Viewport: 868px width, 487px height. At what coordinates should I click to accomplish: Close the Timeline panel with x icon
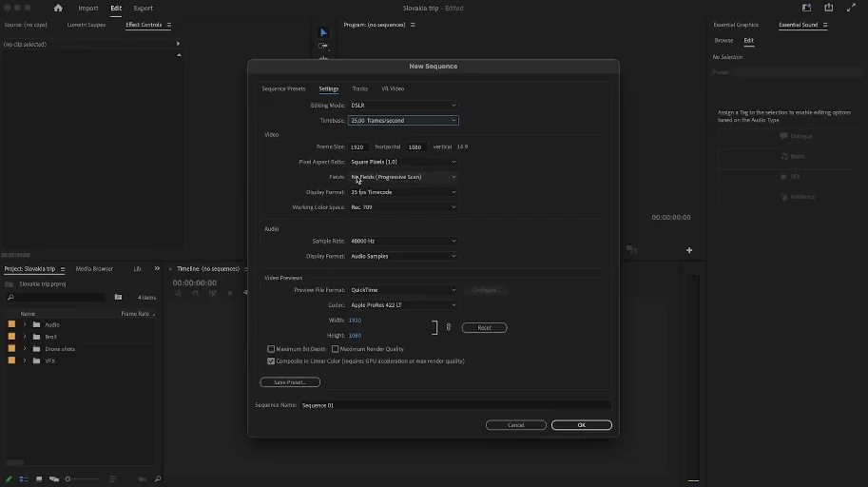coord(170,269)
